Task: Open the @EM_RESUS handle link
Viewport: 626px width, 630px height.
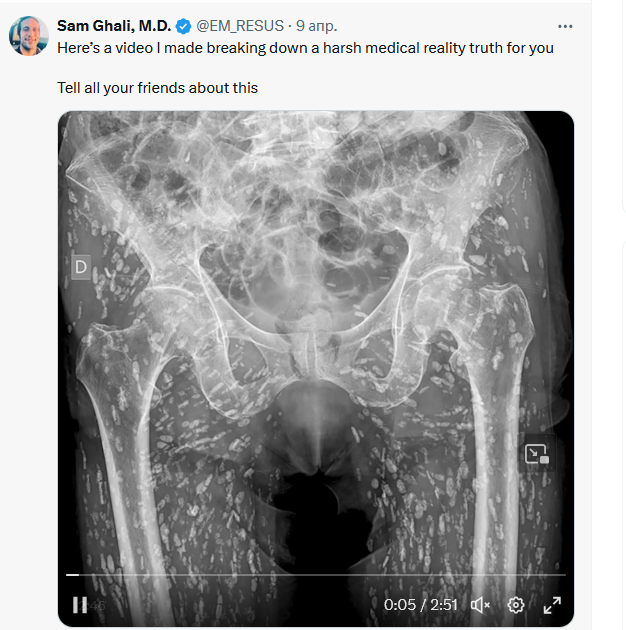Action: [x=238, y=27]
